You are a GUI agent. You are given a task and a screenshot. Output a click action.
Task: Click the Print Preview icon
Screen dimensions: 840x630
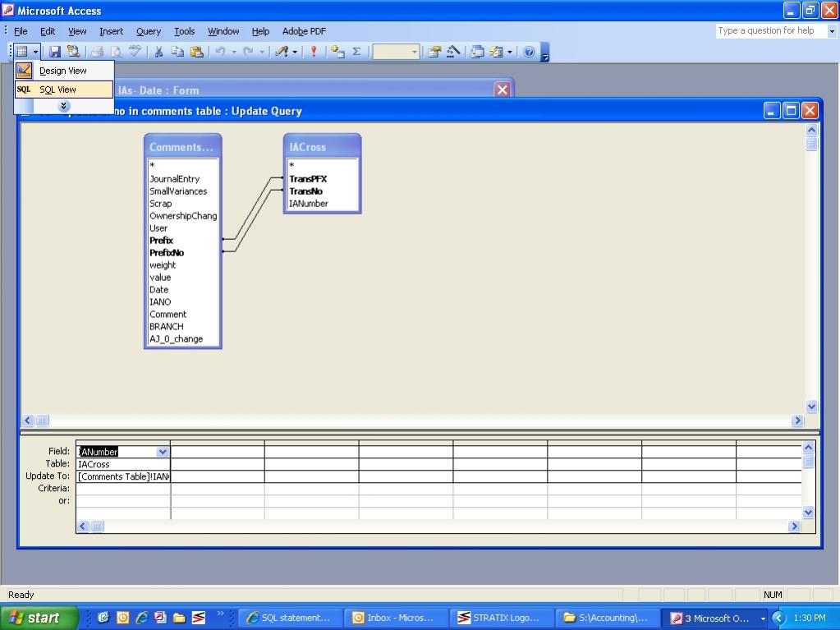116,52
